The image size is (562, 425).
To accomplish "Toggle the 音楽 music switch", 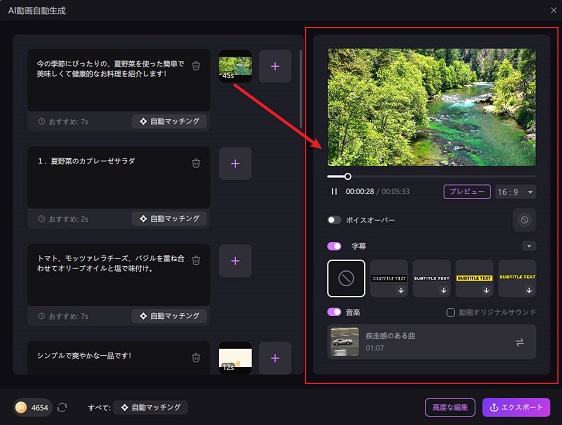I will click(x=334, y=312).
